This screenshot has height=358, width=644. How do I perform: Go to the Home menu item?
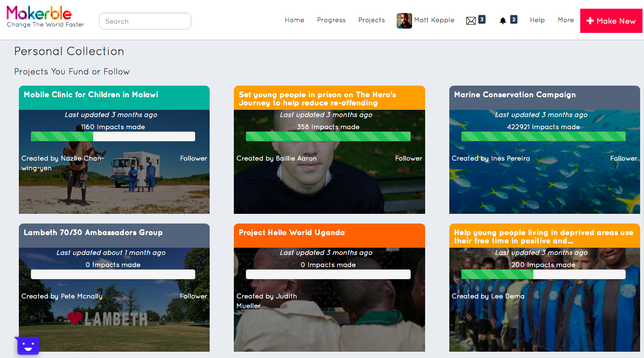(295, 20)
